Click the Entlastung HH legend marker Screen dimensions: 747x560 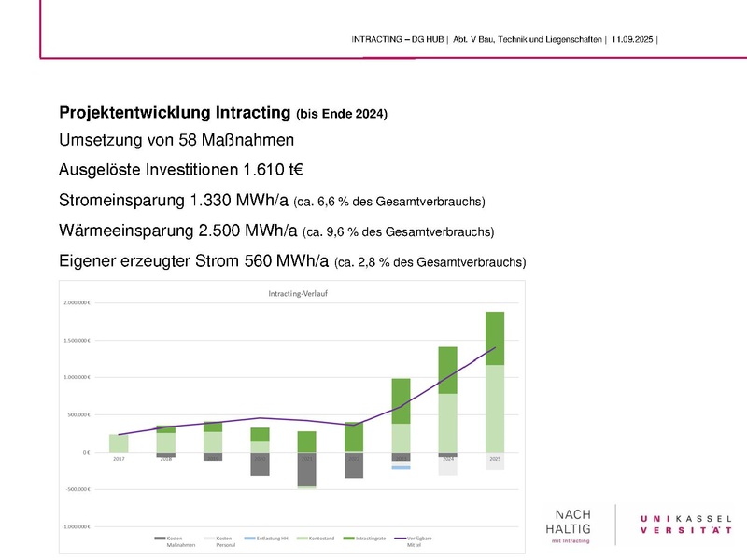(x=248, y=539)
